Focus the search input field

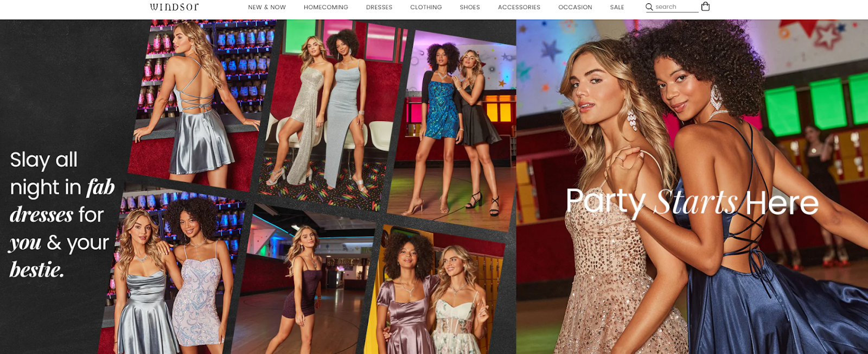tap(676, 7)
